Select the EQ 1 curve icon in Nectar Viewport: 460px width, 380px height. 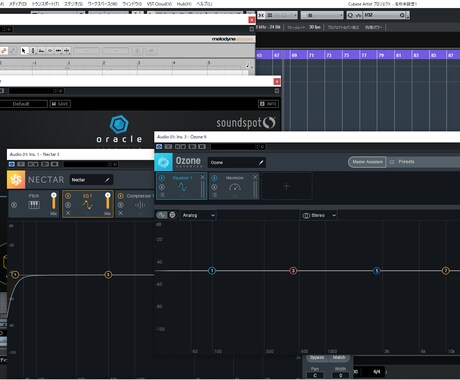88,205
